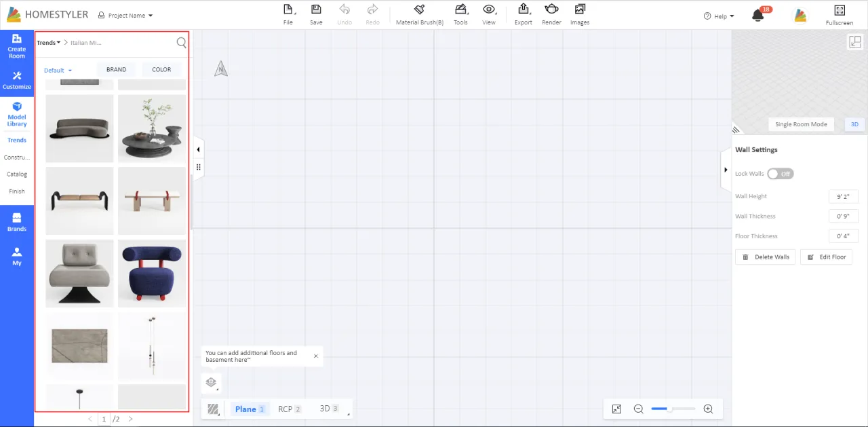The image size is (868, 427).
Task: Enable Single Room Mode
Action: click(x=801, y=124)
